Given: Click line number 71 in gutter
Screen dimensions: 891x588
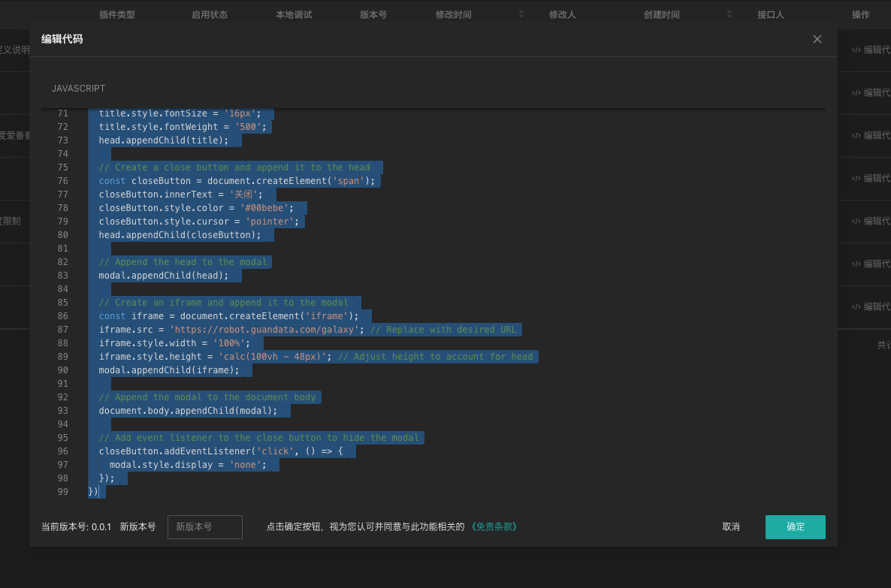Looking at the screenshot, I should [62, 113].
